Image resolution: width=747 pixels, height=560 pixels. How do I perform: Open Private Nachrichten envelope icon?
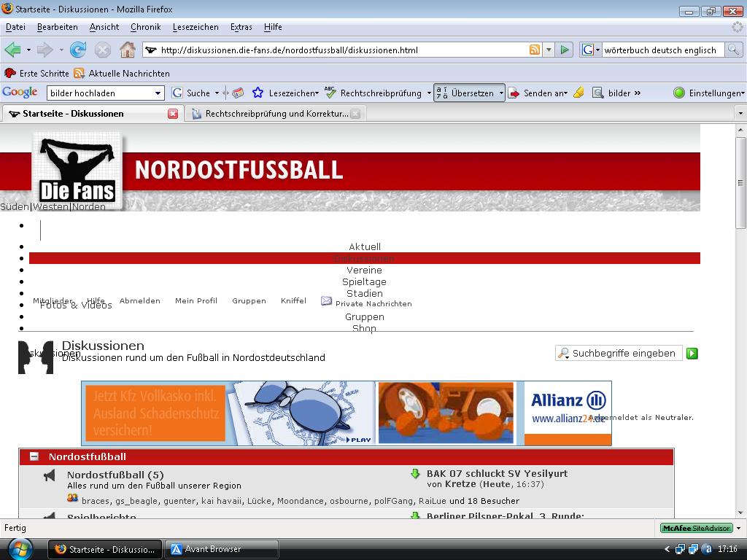point(326,300)
